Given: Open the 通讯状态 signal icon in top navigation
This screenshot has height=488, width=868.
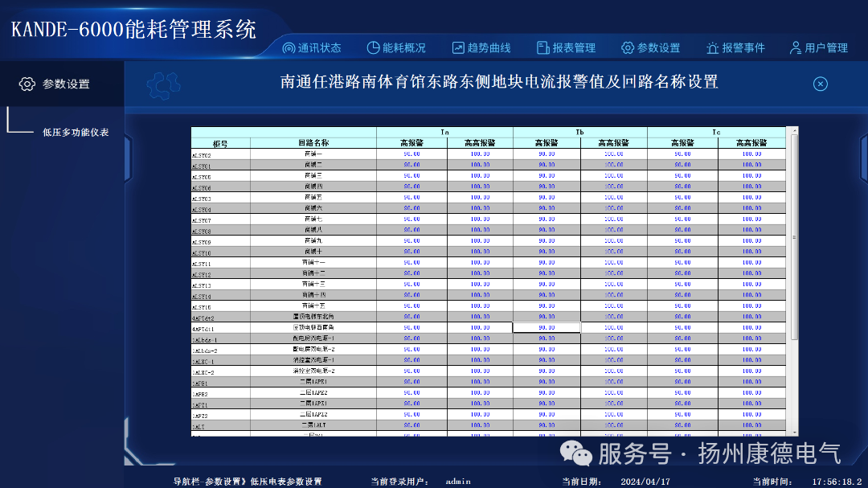Looking at the screenshot, I should coord(290,47).
